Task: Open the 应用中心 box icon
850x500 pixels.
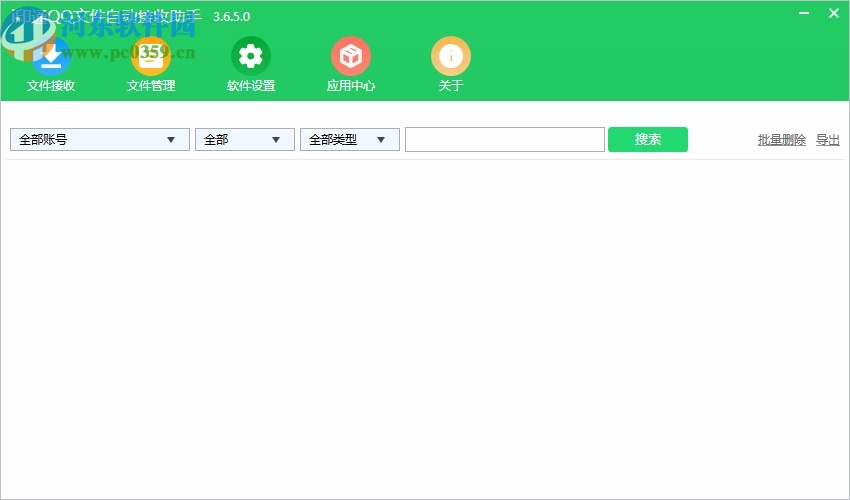Action: [351, 56]
